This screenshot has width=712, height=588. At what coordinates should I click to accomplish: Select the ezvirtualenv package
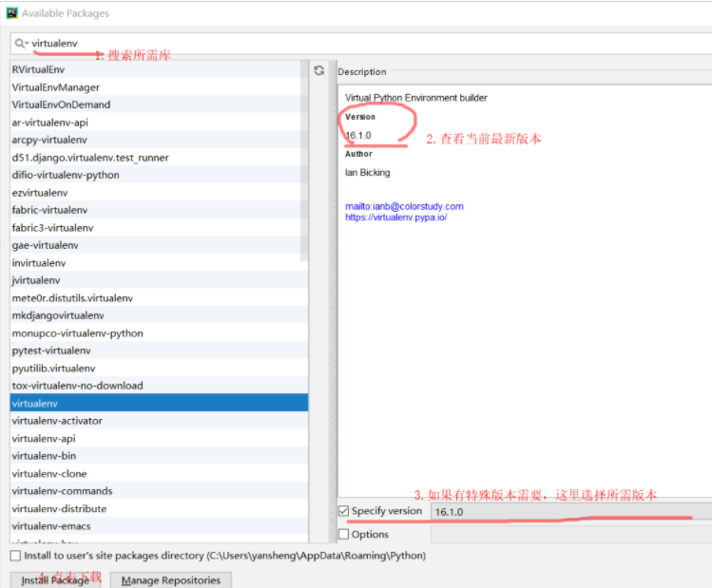pos(155,193)
